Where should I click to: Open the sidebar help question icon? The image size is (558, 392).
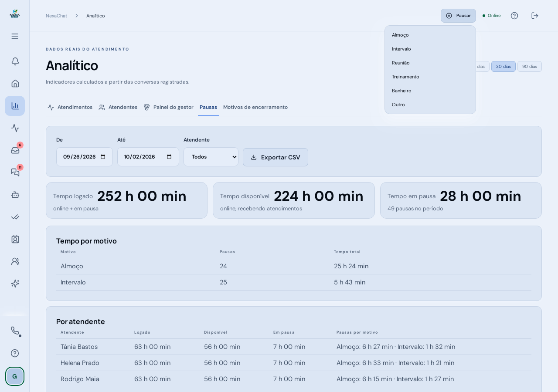(15, 353)
